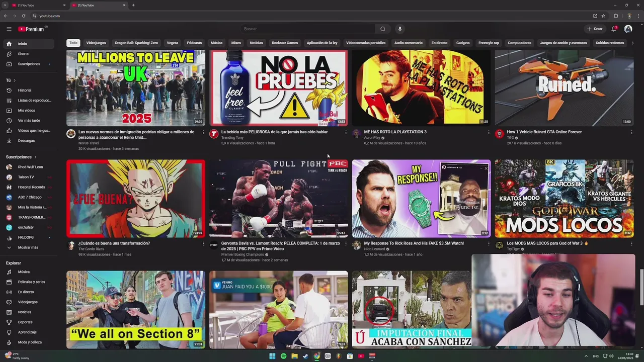This screenshot has width=644, height=362.
Task: Select the Freestyle rap chip
Action: point(489,43)
